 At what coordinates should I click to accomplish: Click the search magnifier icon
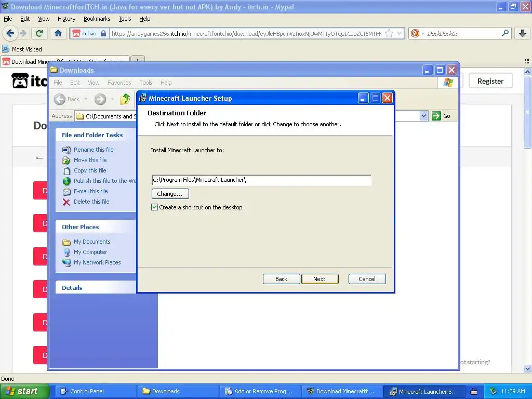tap(505, 33)
